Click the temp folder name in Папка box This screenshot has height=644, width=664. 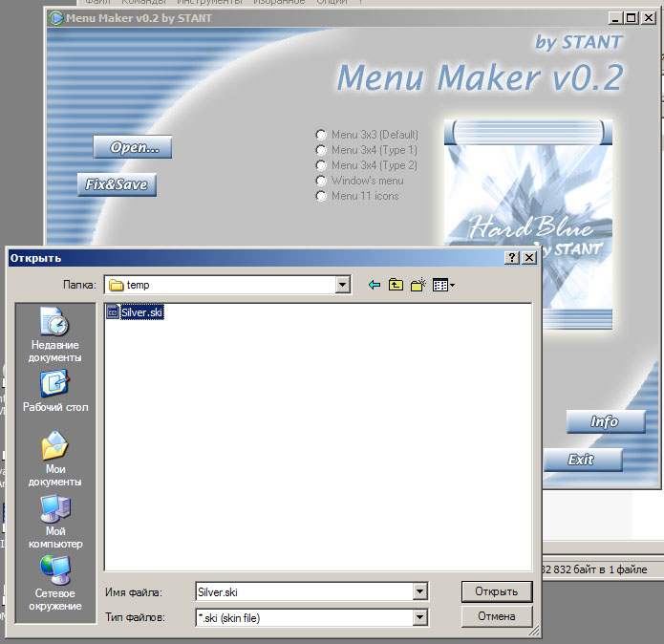click(x=138, y=285)
